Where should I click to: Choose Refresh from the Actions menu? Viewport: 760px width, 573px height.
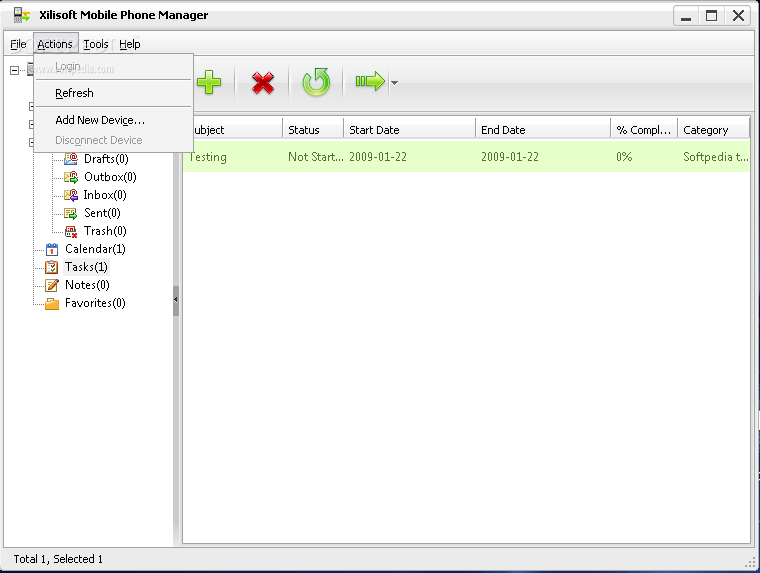[x=113, y=93]
